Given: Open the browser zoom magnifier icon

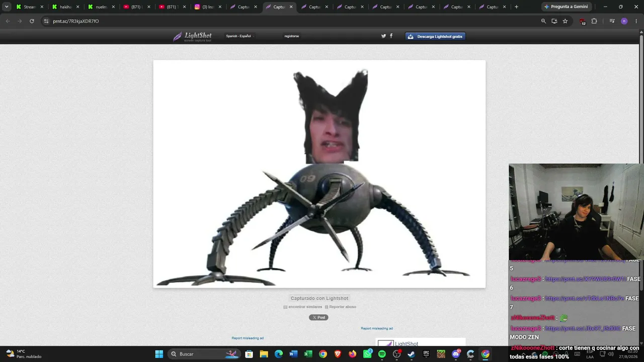Looking at the screenshot, I should [543, 21].
